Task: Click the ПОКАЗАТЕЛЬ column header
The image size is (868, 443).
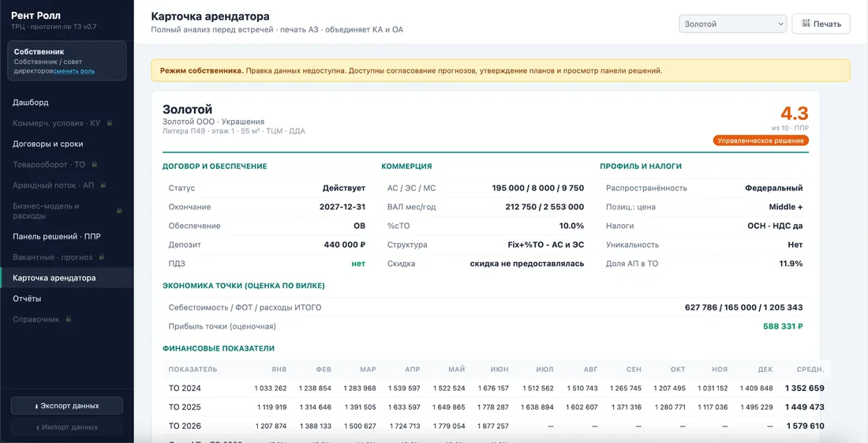Action: [x=193, y=370]
